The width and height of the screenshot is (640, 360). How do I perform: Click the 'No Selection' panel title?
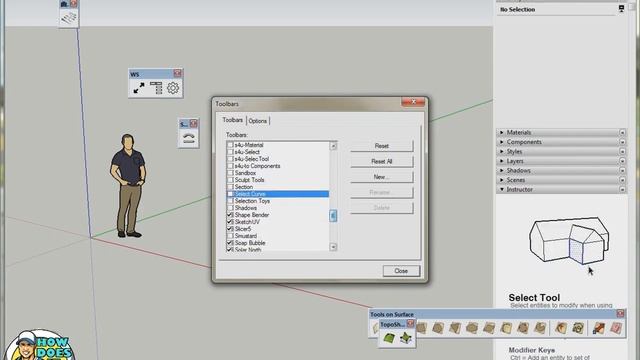click(x=518, y=9)
